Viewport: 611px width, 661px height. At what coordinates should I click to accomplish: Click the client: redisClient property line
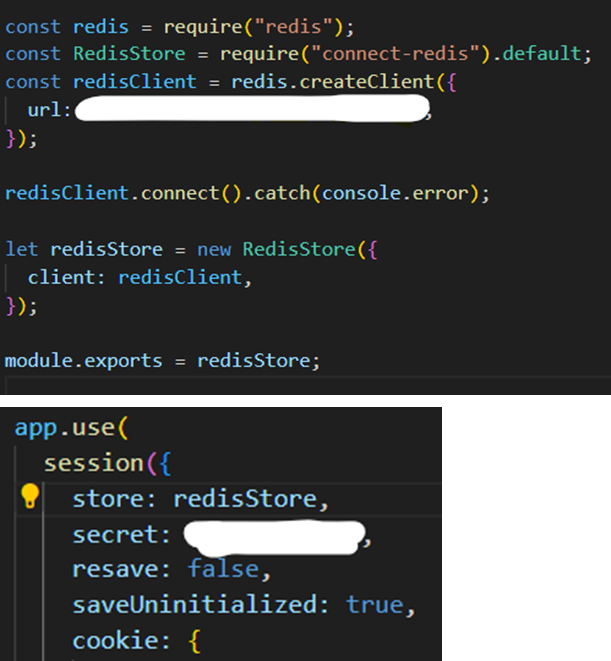pyautogui.click(x=140, y=278)
